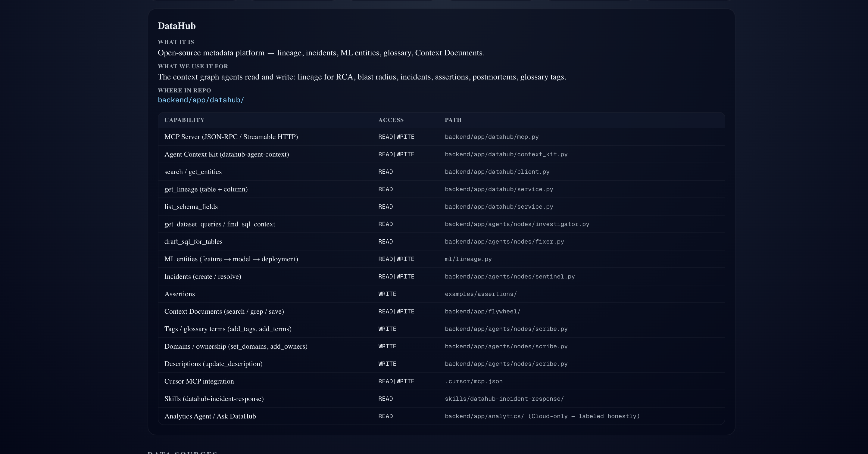Click service.py path in list_schema_fields row

point(499,207)
